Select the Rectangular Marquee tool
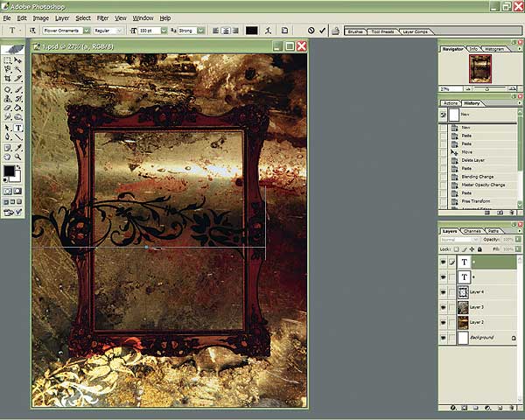Image resolution: width=525 pixels, height=420 pixels. pos(8,60)
